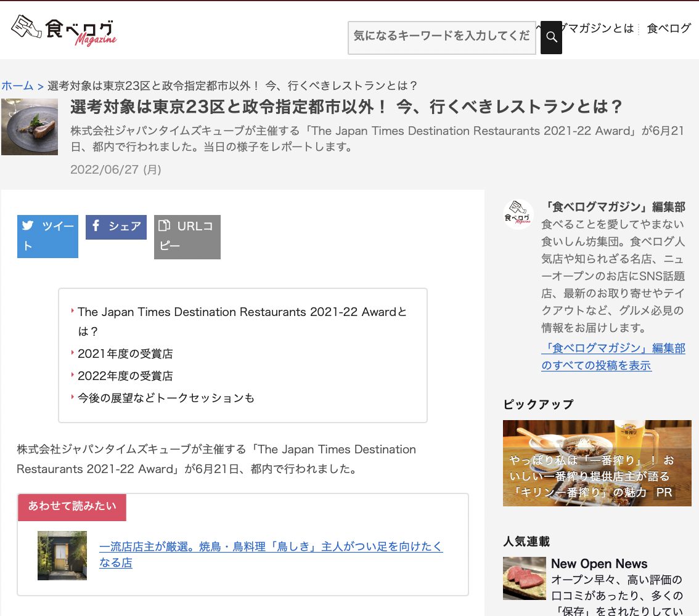This screenshot has height=616, width=699.
Task: Click the 鳥しき article entrance thumbnail
Action: point(62,555)
